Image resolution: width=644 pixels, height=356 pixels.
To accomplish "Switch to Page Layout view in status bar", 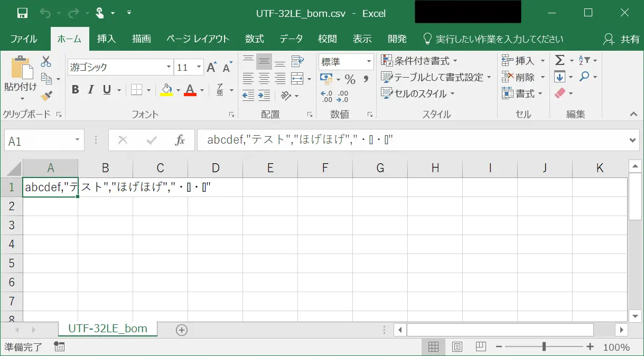I will [x=457, y=347].
